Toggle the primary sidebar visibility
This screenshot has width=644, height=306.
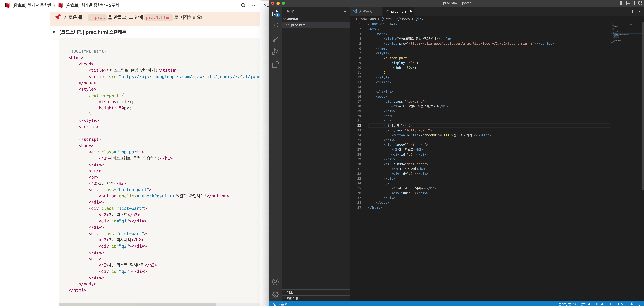tap(622, 3)
